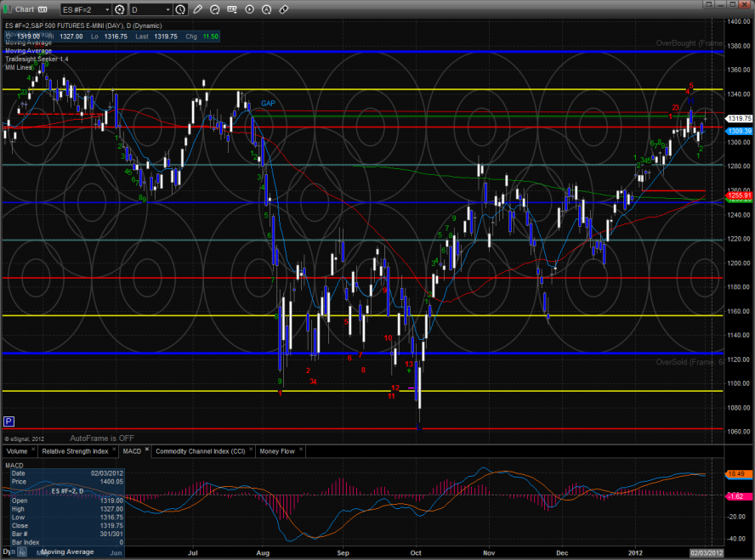The width and height of the screenshot is (755, 560).
Task: Click the eSignal 2012 copyright text
Action: click(x=24, y=438)
